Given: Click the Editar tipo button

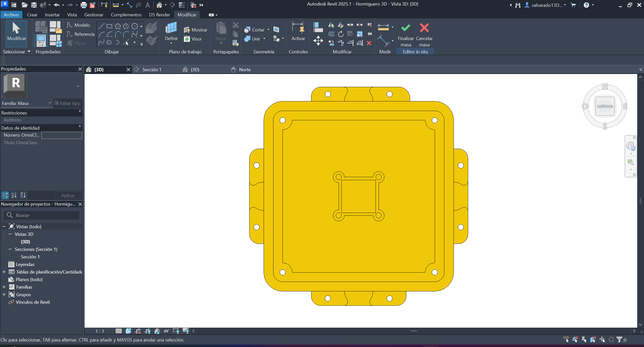Looking at the screenshot, I should (x=67, y=103).
